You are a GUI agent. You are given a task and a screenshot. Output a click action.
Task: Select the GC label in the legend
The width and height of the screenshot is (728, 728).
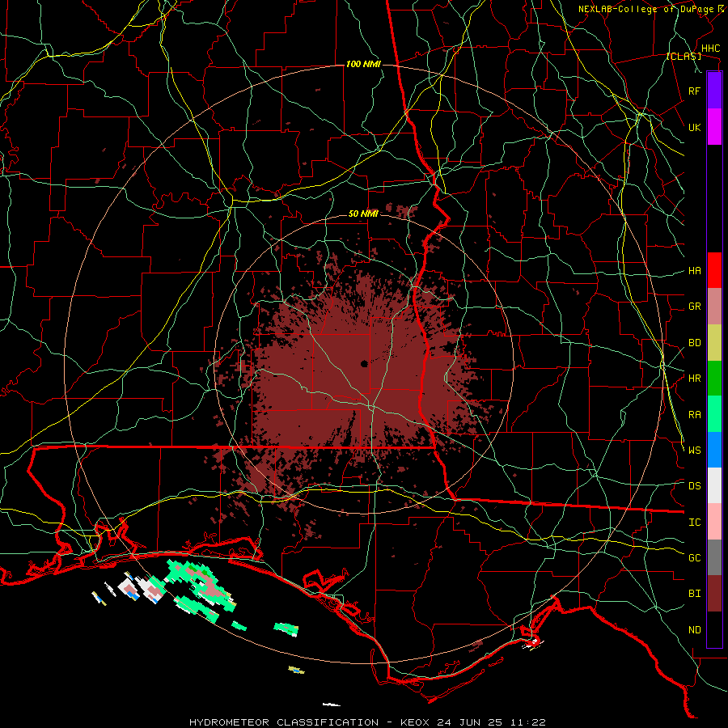[694, 557]
